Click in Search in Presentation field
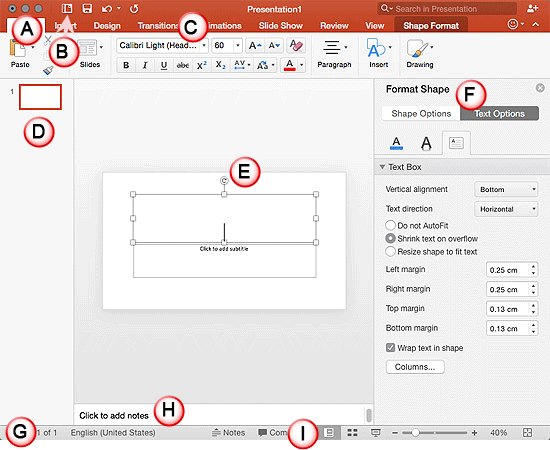This screenshot has height=450, width=550. [x=447, y=9]
